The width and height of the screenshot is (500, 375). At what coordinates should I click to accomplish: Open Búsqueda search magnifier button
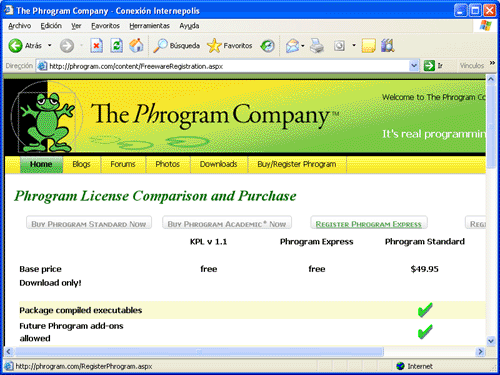click(x=176, y=46)
